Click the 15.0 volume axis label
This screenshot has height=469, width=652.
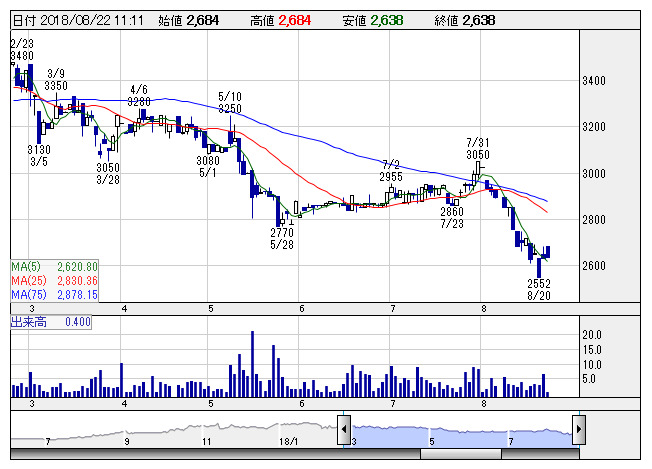(x=592, y=350)
